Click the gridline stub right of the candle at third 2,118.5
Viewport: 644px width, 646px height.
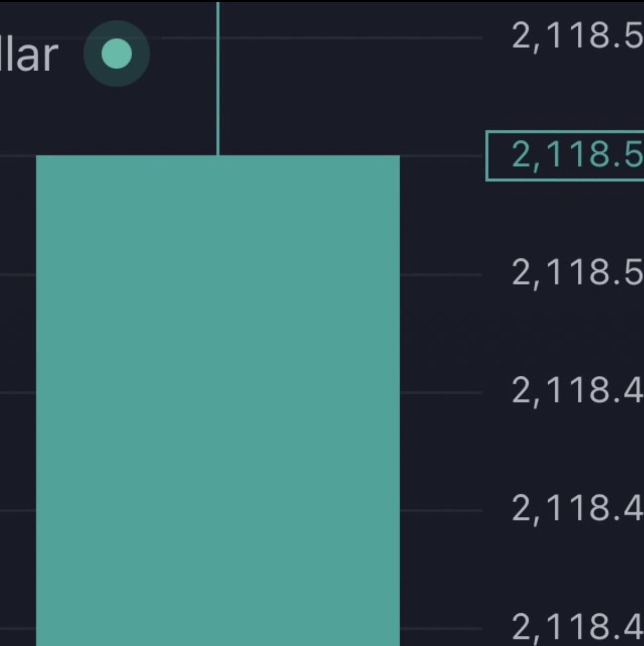coord(441,275)
